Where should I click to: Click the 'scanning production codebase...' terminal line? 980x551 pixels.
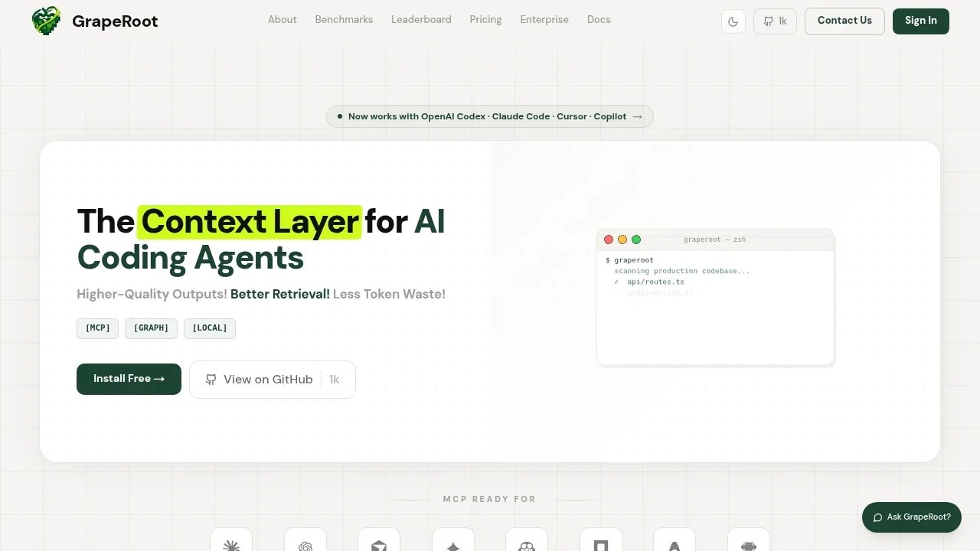[x=682, y=271]
